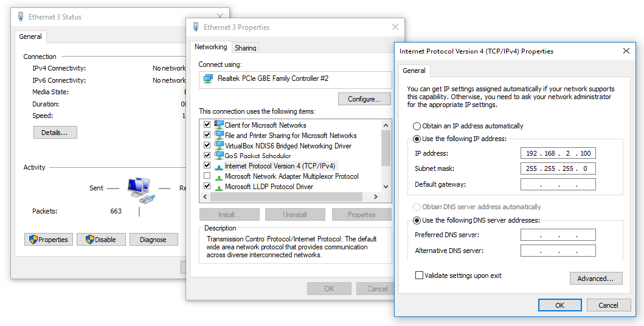The image size is (644, 326).
Task: Click the Preferred DNS server field
Action: pyautogui.click(x=558, y=235)
